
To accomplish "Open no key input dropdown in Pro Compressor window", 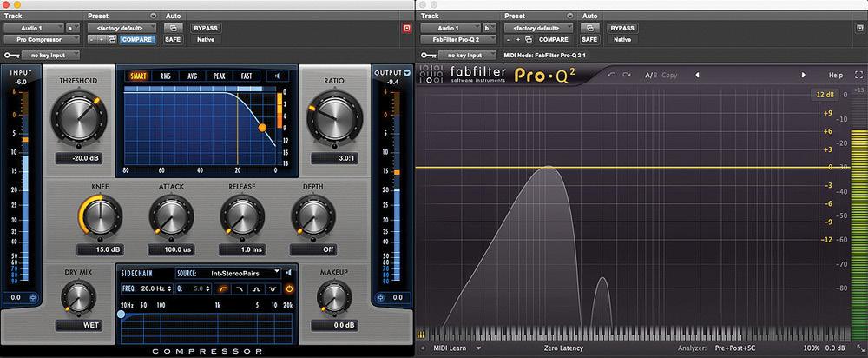I will (51, 55).
